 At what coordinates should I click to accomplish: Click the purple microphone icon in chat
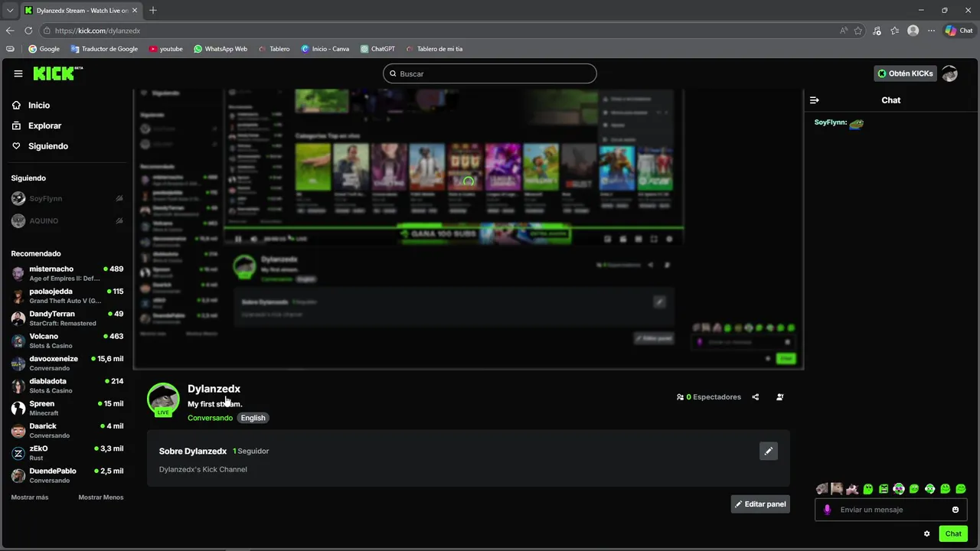(827, 510)
